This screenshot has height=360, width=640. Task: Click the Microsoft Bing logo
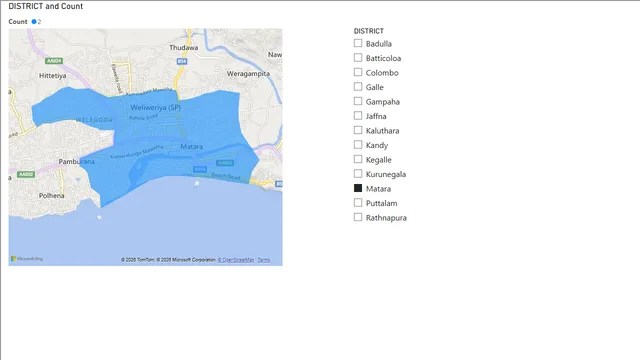pos(27,259)
